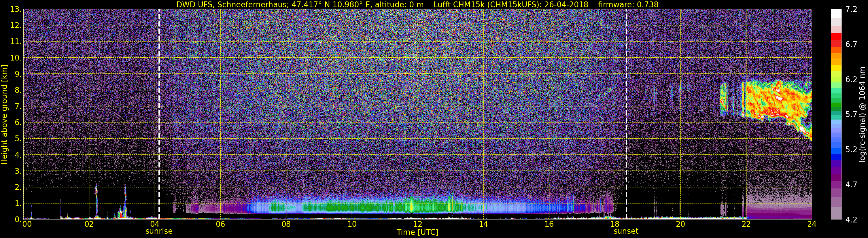Click the height axis tick '0.'
Image resolution: width=868 pixels, height=238 pixels.
pos(18,220)
